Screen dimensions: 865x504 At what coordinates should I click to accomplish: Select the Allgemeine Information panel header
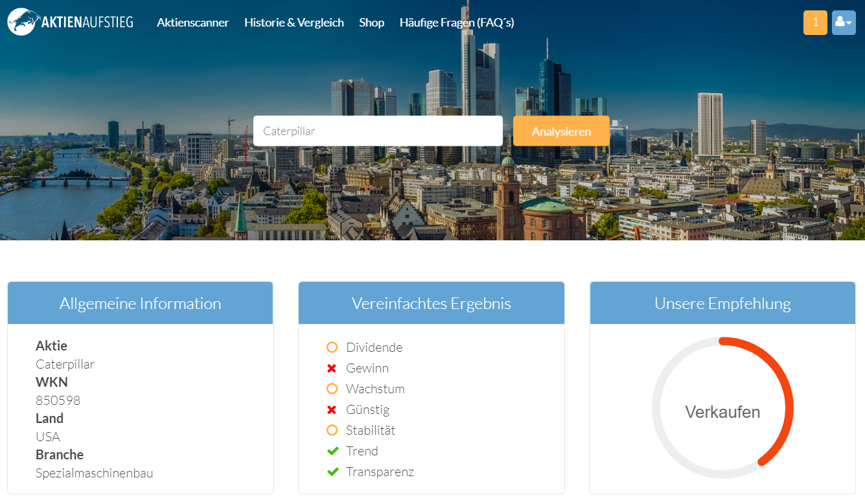[140, 303]
